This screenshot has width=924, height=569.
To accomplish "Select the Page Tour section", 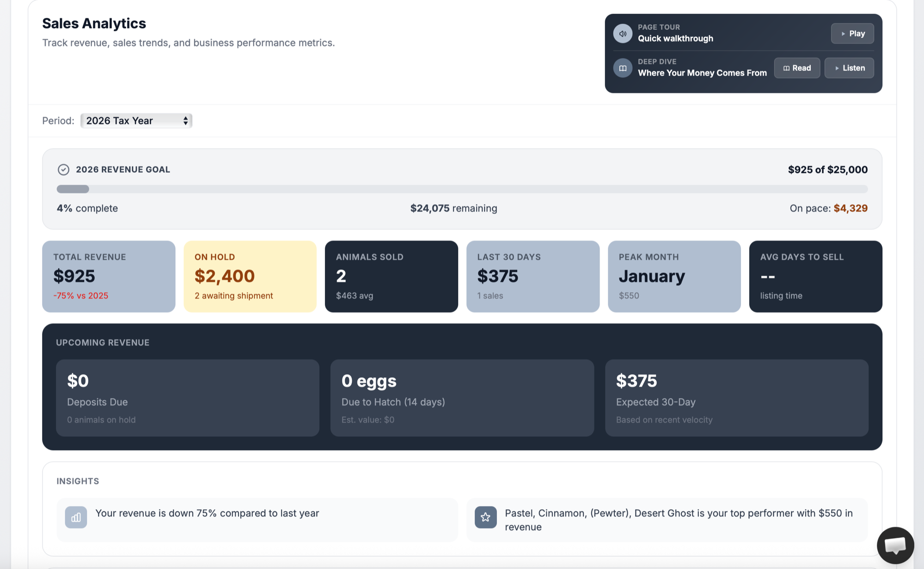I will [676, 33].
